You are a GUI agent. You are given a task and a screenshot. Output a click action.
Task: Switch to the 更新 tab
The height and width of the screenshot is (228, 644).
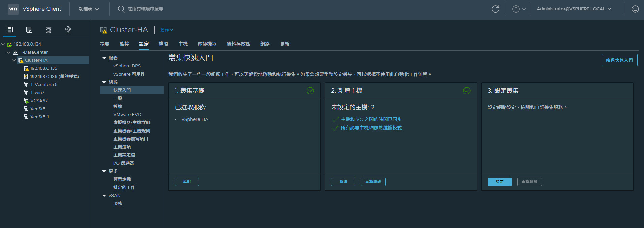tap(285, 44)
